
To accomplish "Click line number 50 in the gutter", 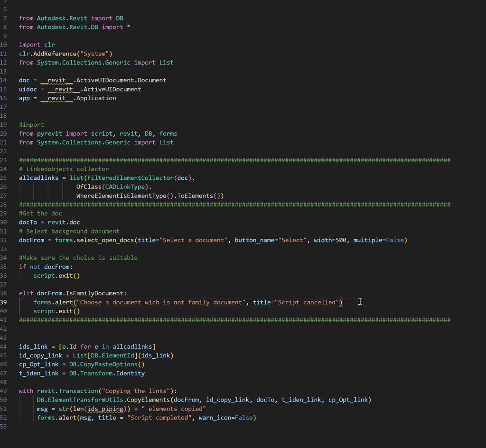I will click(4, 400).
